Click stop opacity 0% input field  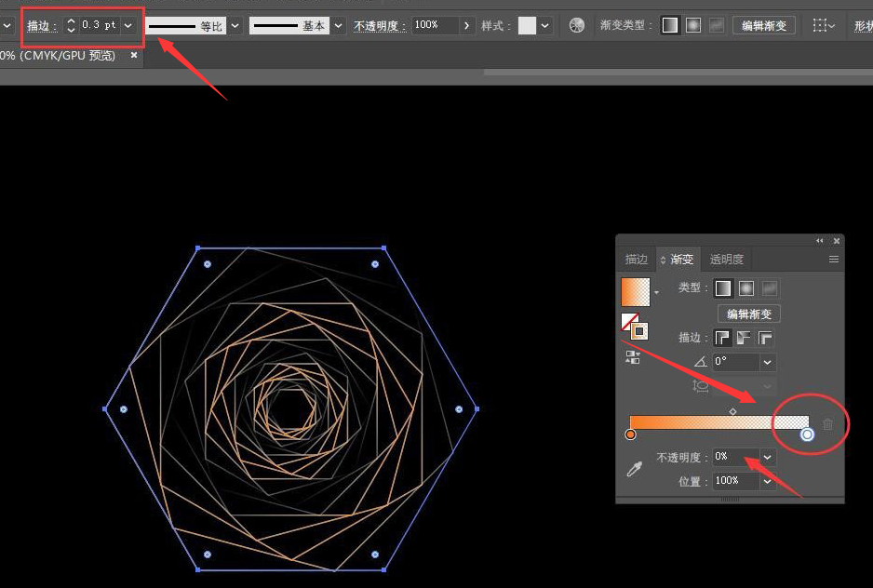[736, 457]
